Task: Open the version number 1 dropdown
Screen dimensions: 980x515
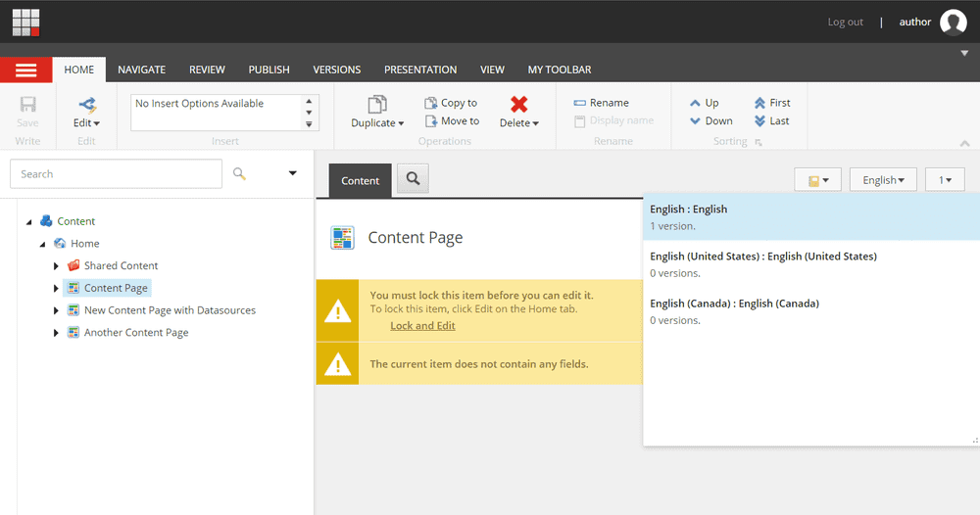Action: click(x=945, y=180)
